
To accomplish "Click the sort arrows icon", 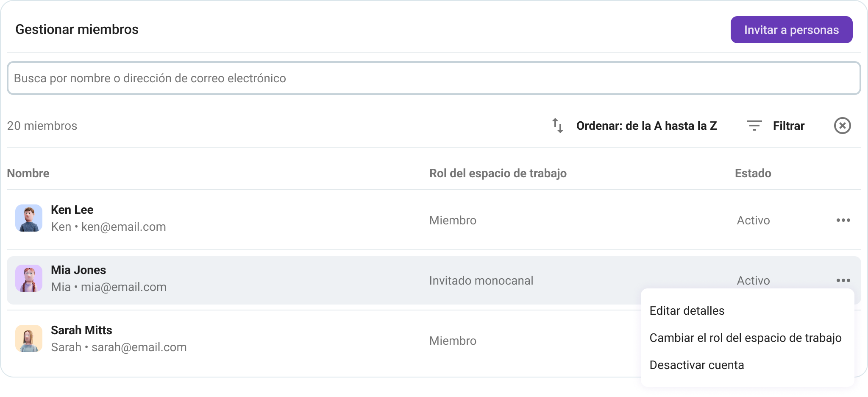I will [x=557, y=126].
